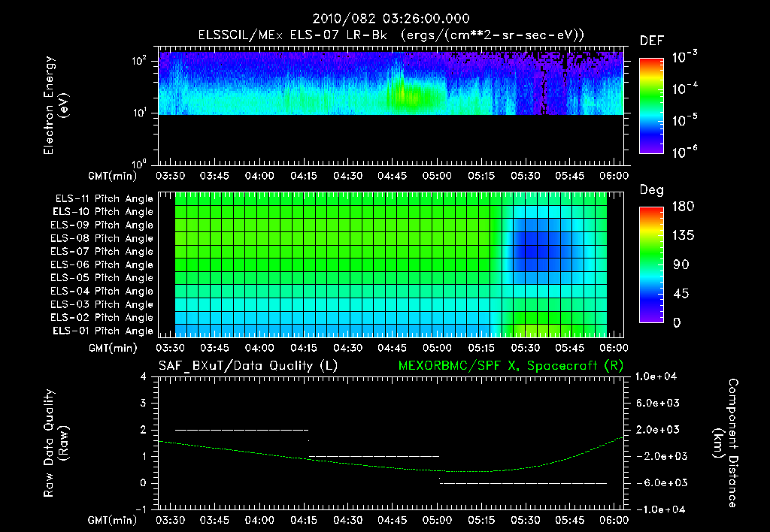This screenshot has width=770, height=532.
Task: Click the Deg colorbar label
Action: coord(652,190)
